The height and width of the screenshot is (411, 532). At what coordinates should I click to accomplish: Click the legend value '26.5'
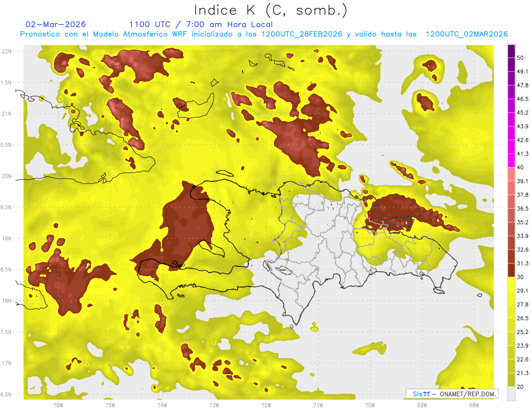523,318
